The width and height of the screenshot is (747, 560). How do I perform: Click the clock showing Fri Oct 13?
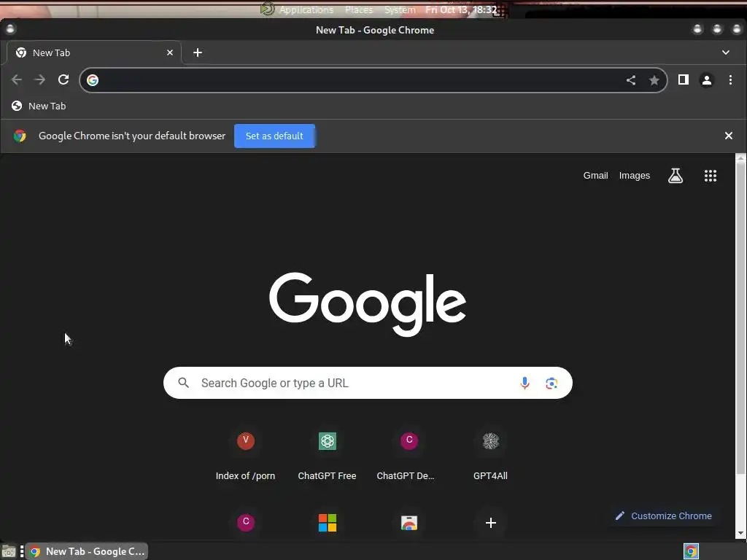pos(461,9)
